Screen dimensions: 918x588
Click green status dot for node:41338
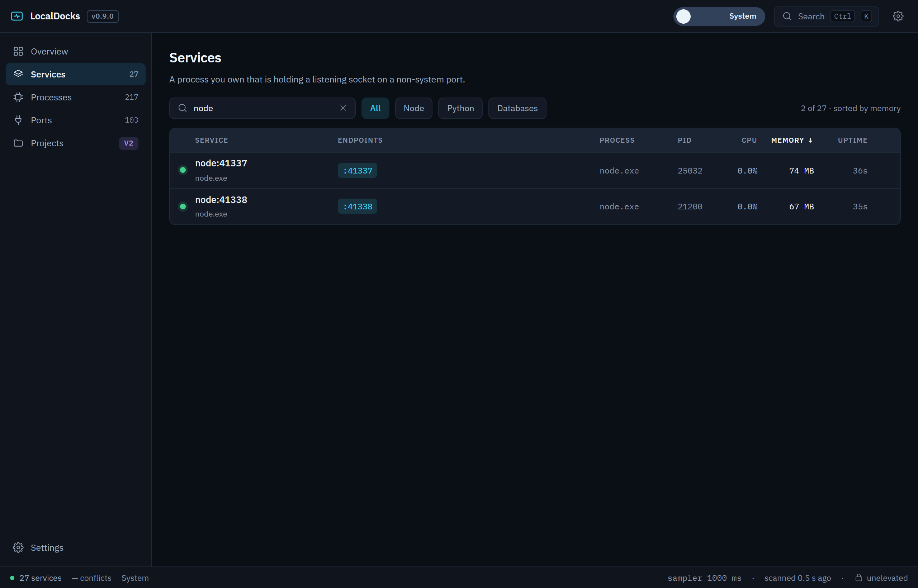point(183,206)
